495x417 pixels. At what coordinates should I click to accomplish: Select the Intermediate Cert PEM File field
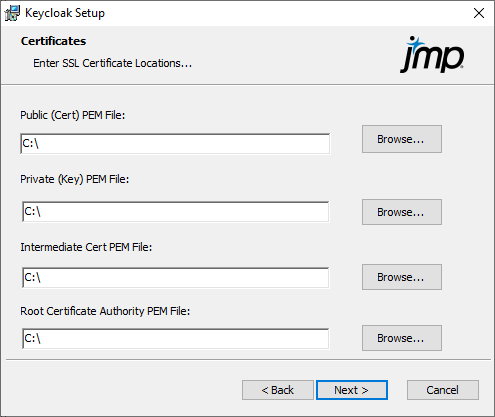175,277
